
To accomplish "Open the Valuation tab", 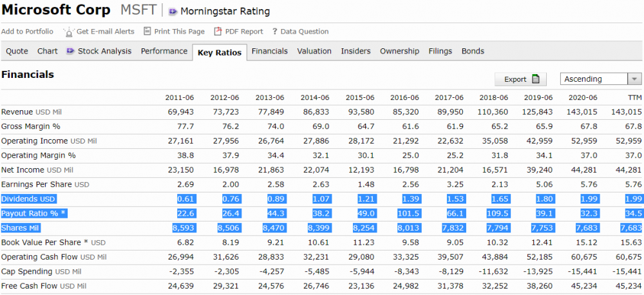I will point(314,51).
